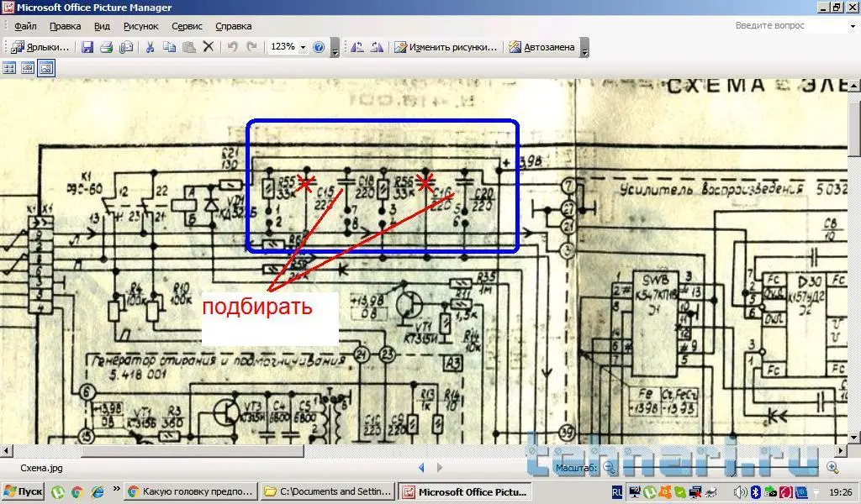The width and height of the screenshot is (861, 504).
Task: Open the Пуск start menu
Action: point(23,491)
